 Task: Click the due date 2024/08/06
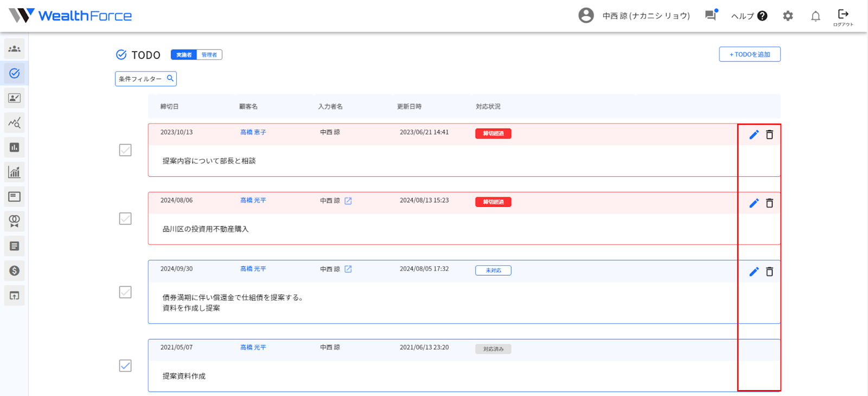[x=176, y=201]
